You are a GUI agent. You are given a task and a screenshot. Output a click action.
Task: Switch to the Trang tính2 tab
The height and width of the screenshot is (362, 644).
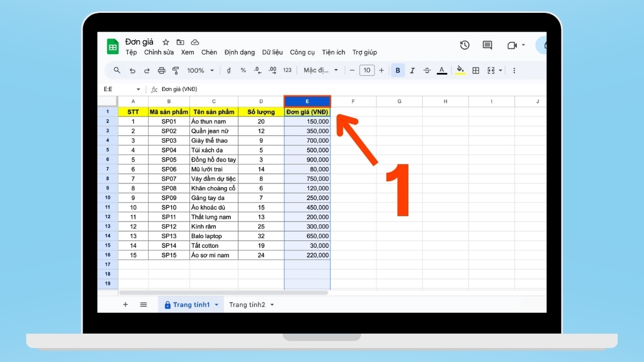[x=247, y=305]
